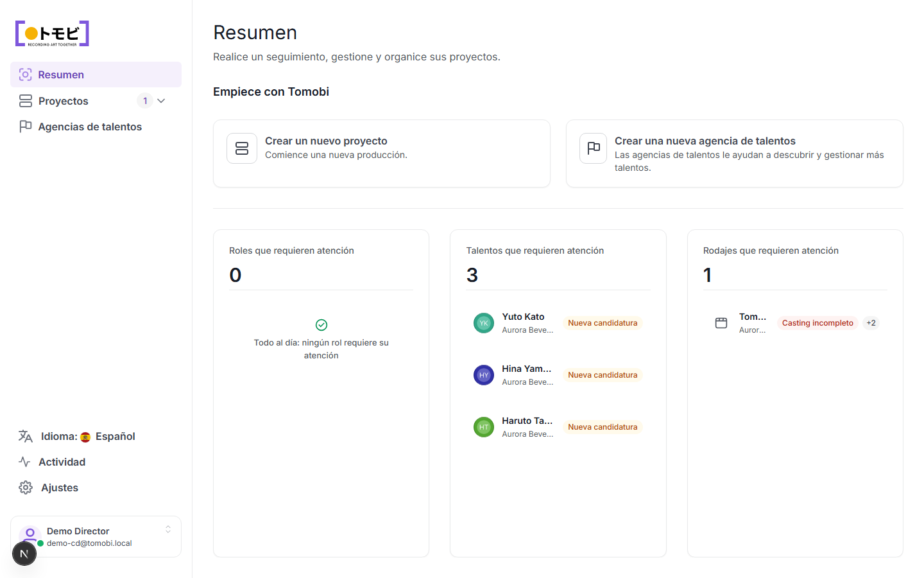This screenshot has width=924, height=578.
Task: Click the Proyectos count badge 1
Action: pos(145,101)
